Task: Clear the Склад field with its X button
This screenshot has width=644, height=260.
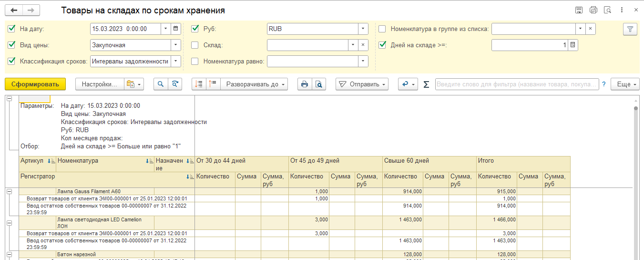Action: (x=363, y=45)
